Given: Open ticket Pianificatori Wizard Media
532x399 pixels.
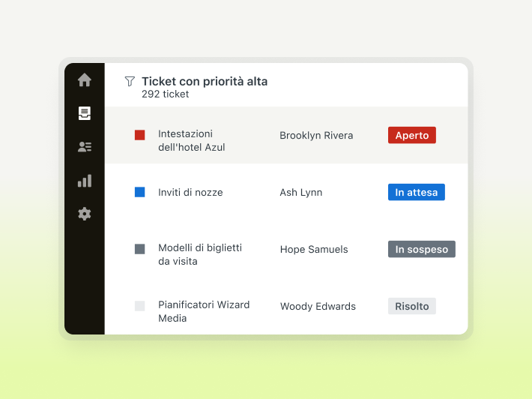Looking at the screenshot, I should [204, 311].
